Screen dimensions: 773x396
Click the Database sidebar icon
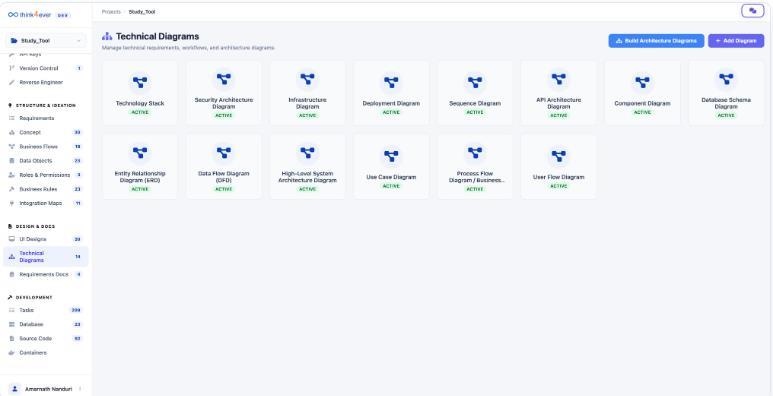(x=12, y=324)
